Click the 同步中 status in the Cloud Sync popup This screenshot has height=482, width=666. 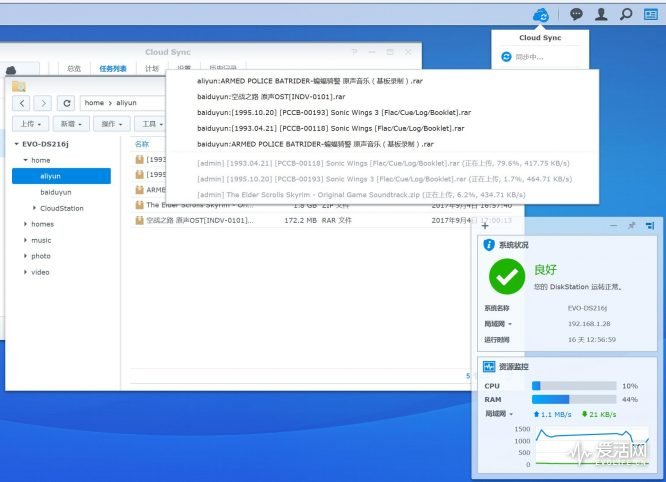pyautogui.click(x=529, y=57)
